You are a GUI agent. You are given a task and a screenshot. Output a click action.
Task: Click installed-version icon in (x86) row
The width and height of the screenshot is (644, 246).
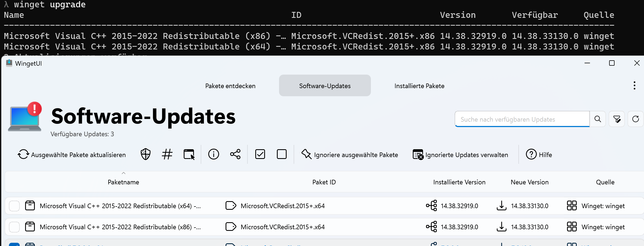pos(431,227)
